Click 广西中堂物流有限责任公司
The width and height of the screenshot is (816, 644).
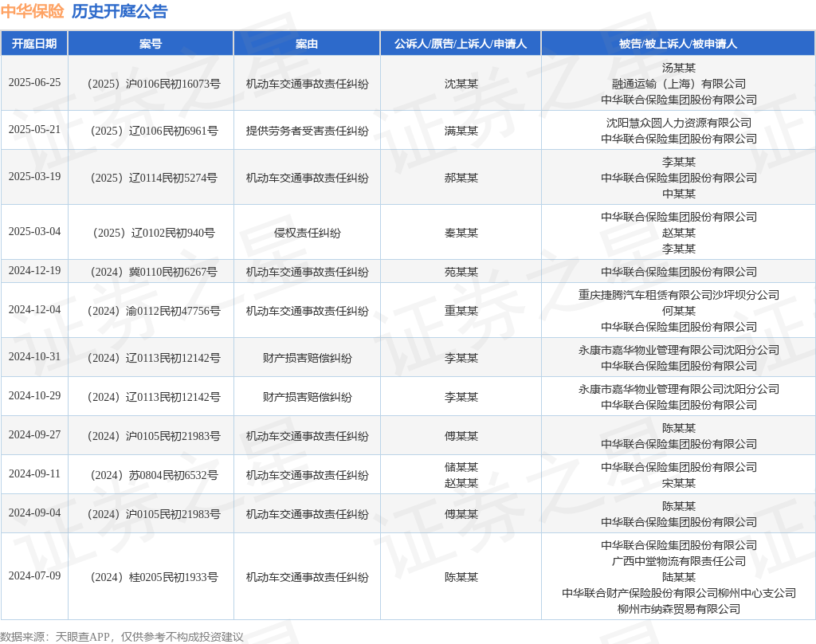[679, 560]
